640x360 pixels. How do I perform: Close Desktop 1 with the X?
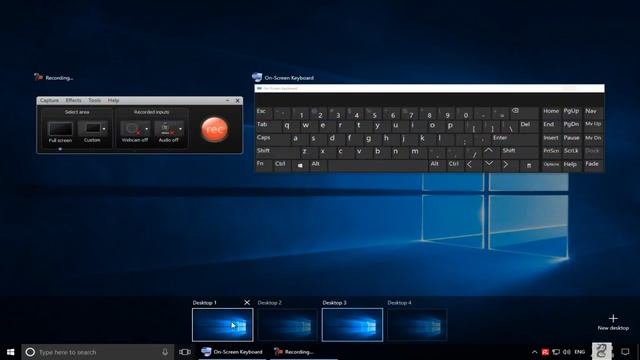click(247, 302)
